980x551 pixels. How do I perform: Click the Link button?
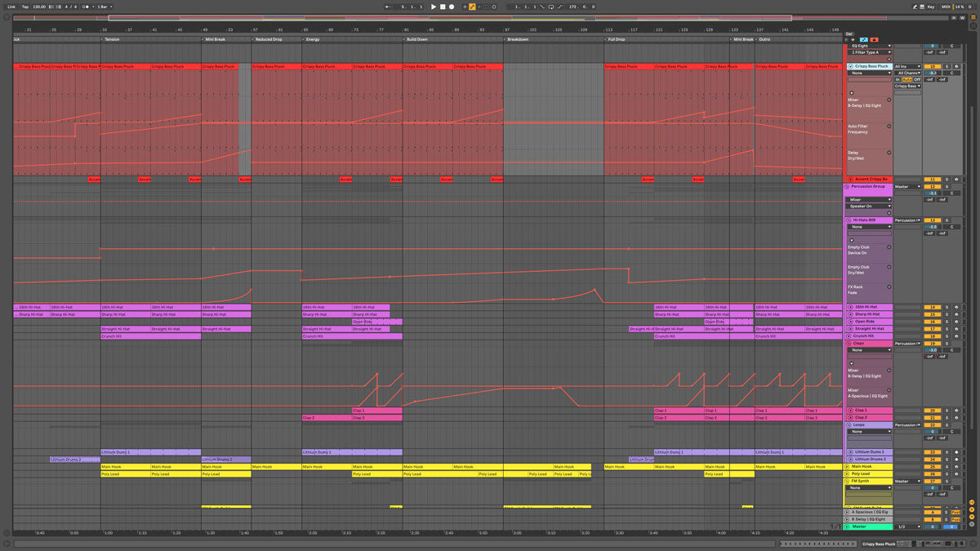coord(11,7)
